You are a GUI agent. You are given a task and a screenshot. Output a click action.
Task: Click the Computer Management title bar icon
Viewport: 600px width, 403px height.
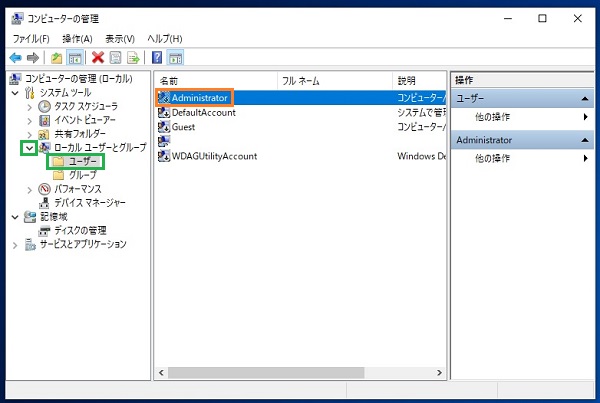17,18
